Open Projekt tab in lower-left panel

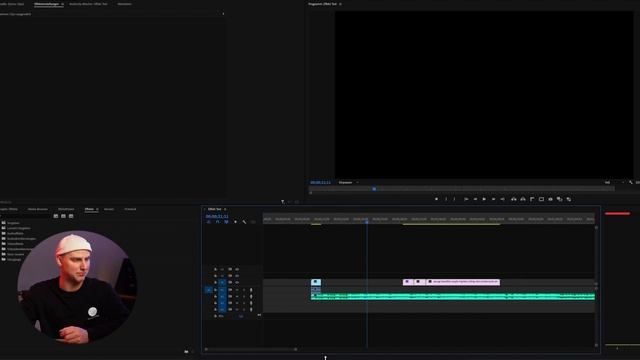(x=9, y=209)
